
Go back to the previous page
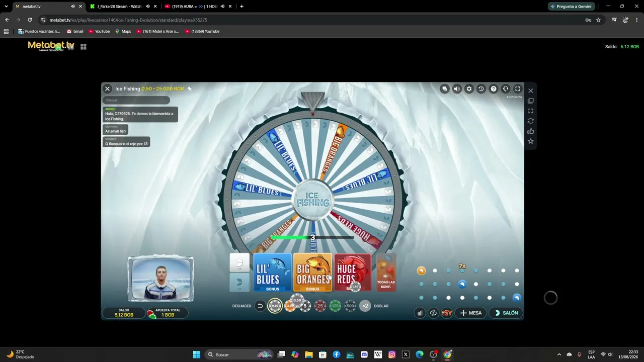(x=7, y=20)
